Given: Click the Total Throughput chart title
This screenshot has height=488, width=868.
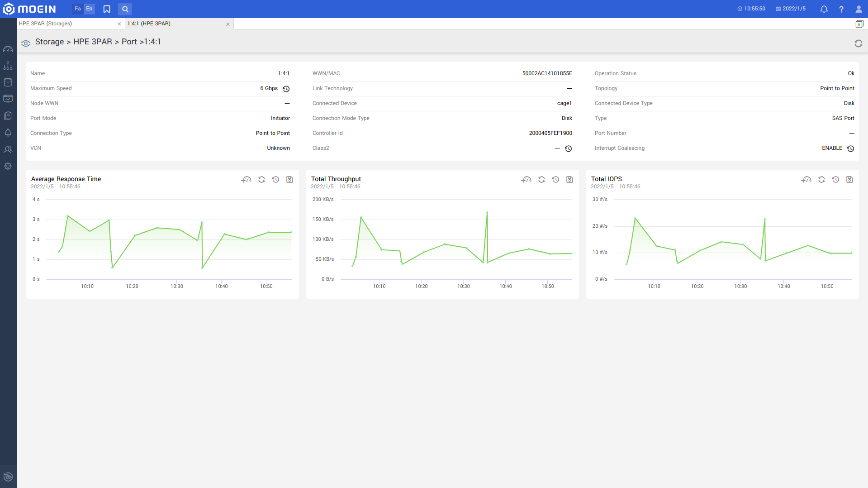Looking at the screenshot, I should click(x=336, y=179).
